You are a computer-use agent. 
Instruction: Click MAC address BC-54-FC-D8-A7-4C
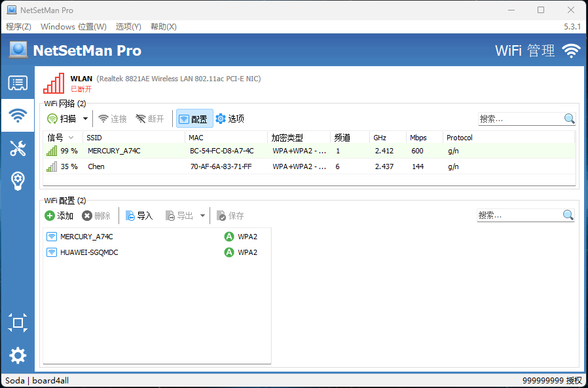point(221,151)
